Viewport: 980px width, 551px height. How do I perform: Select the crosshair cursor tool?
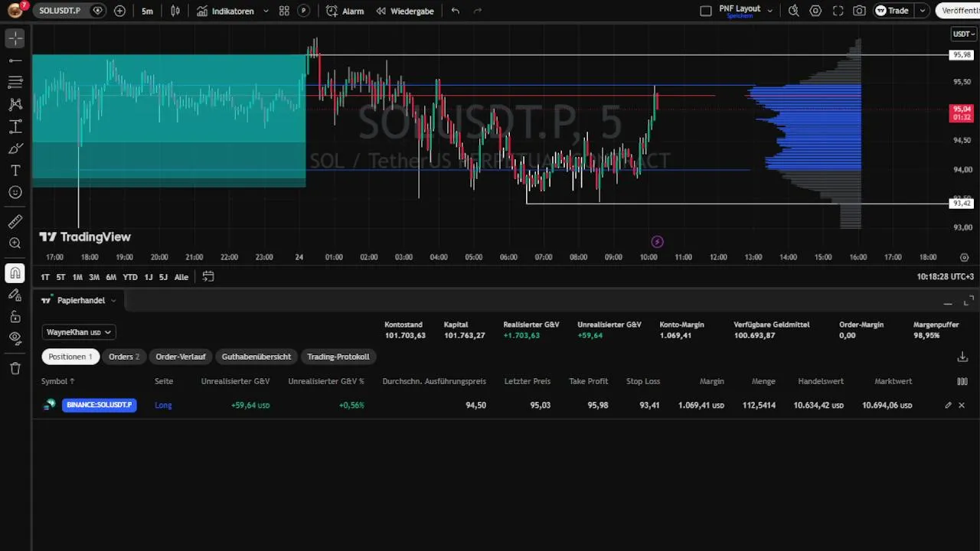(15, 38)
